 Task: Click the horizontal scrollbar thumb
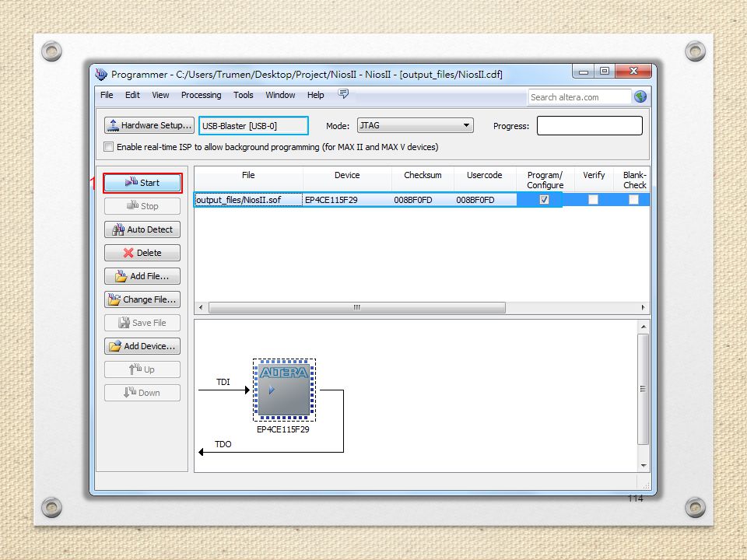357,308
